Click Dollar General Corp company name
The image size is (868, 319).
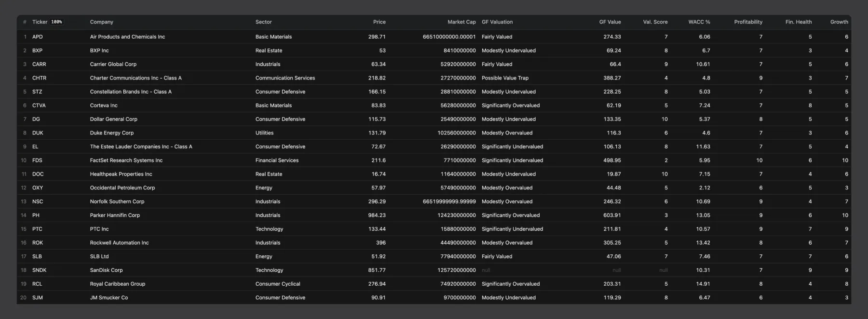tap(114, 119)
